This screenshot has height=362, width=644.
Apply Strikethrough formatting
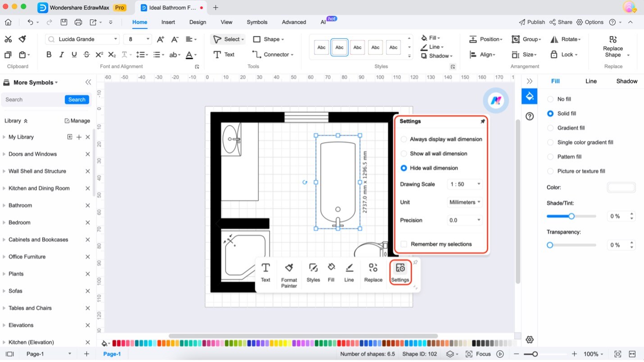[x=86, y=55]
